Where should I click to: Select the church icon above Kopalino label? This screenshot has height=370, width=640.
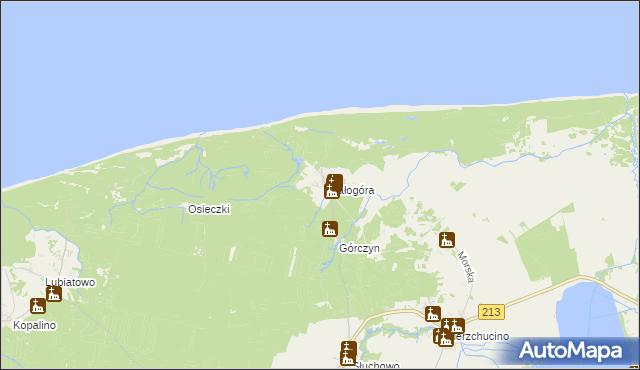[x=38, y=306]
